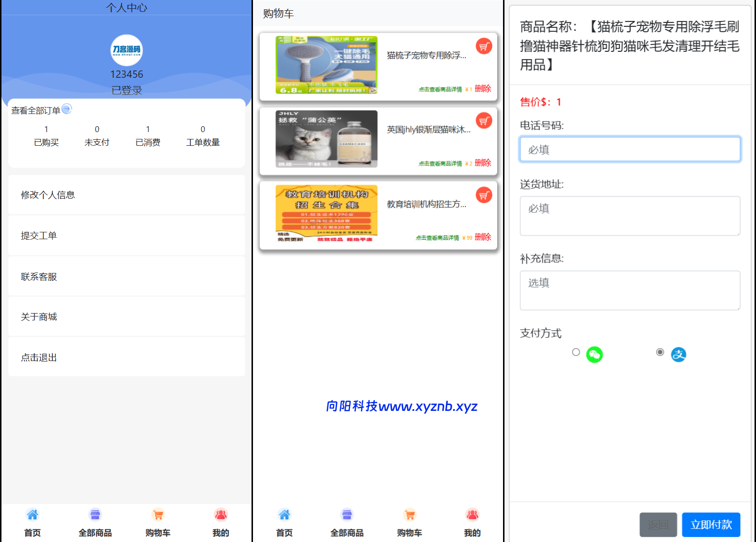This screenshot has width=756, height=542.
Task: Click the profile avatar logo
Action: click(x=127, y=50)
